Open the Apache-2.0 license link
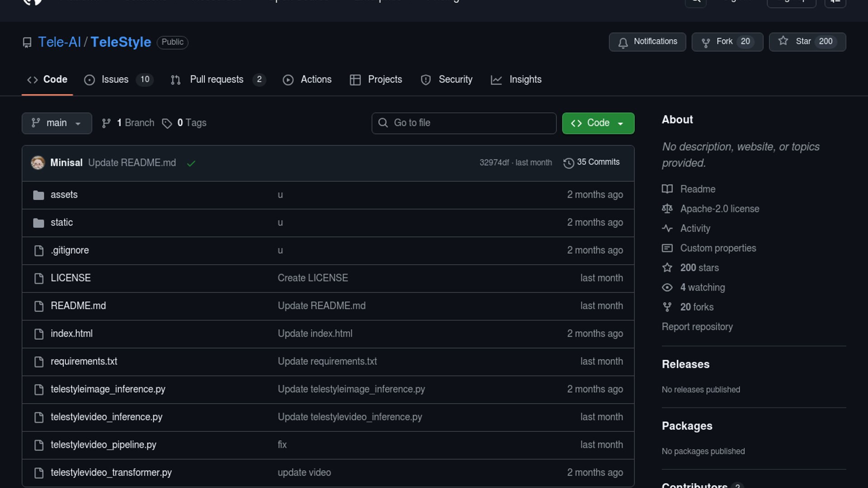Viewport: 868px width, 488px height. pos(719,209)
